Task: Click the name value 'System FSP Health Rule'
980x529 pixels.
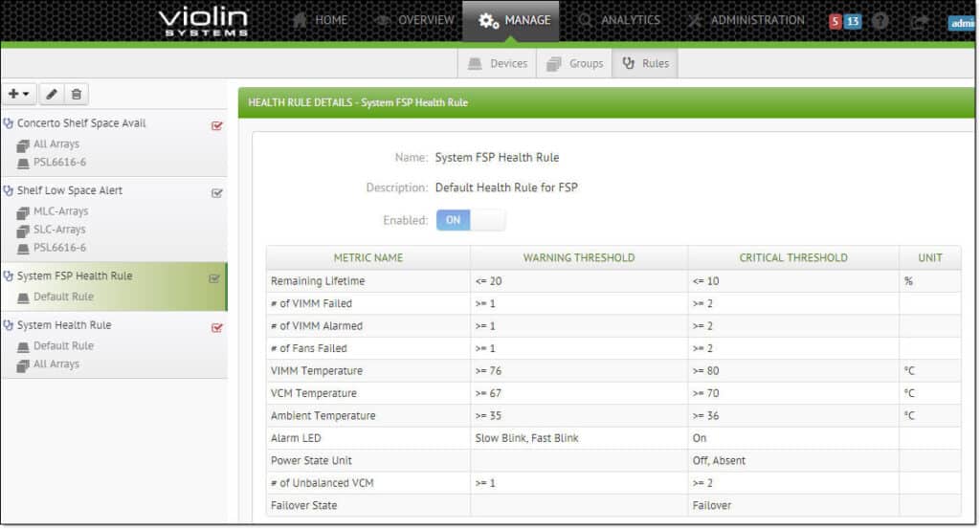Action: pos(497,158)
